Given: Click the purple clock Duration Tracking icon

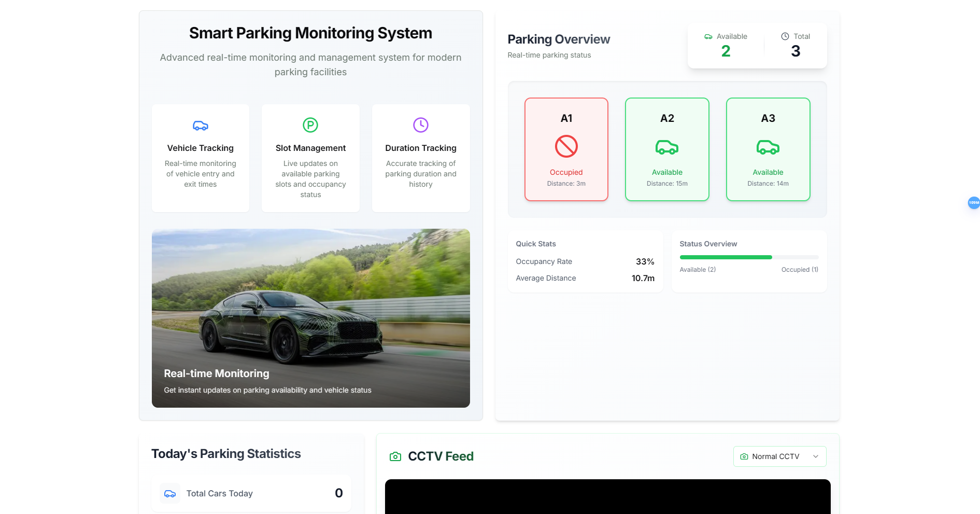Looking at the screenshot, I should pyautogui.click(x=421, y=125).
